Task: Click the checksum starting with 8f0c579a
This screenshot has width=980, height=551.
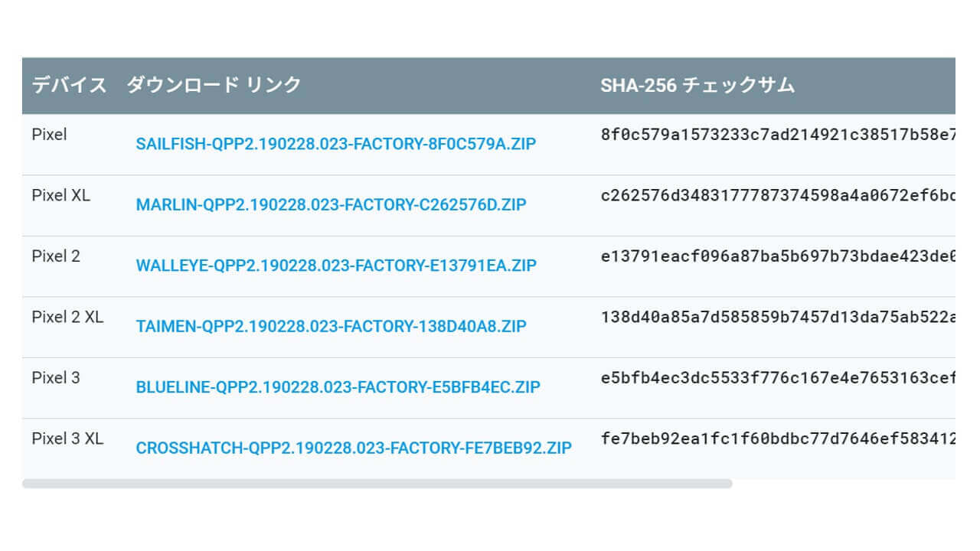Action: tap(778, 135)
